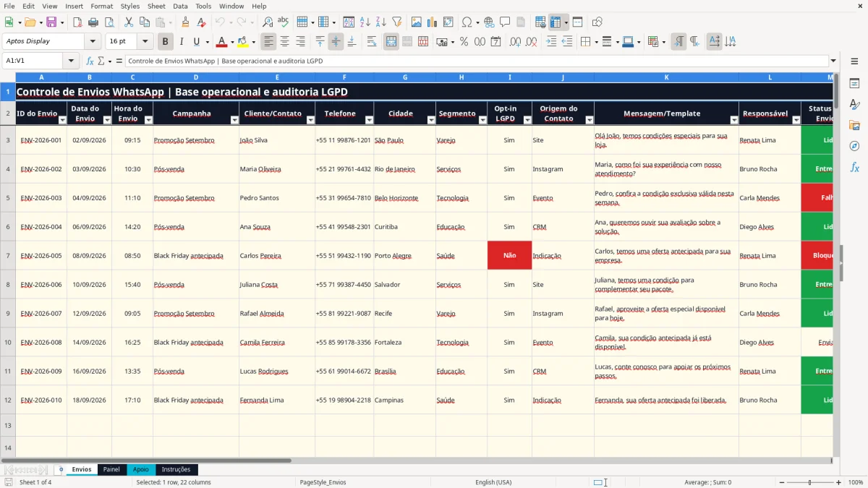Screen dimensions: 868x488
Task: Click the zoom out minus button
Action: 780,482
